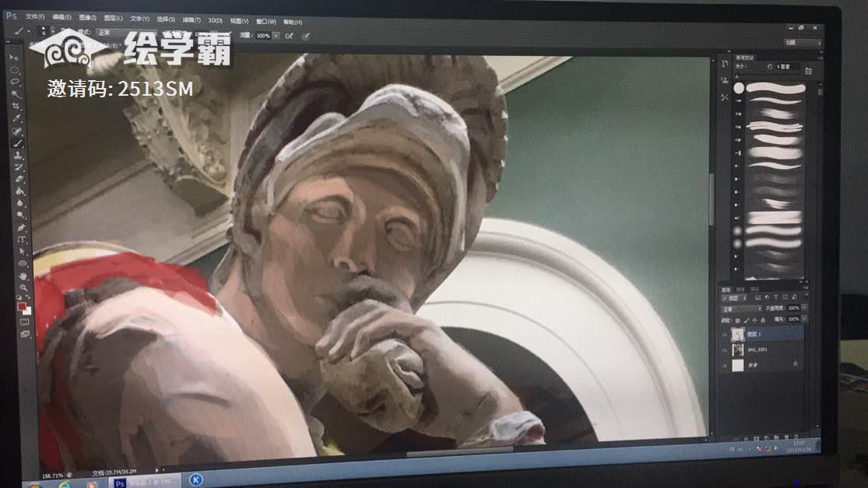Open layer opacity 不透明度 dropdown

click(x=804, y=307)
